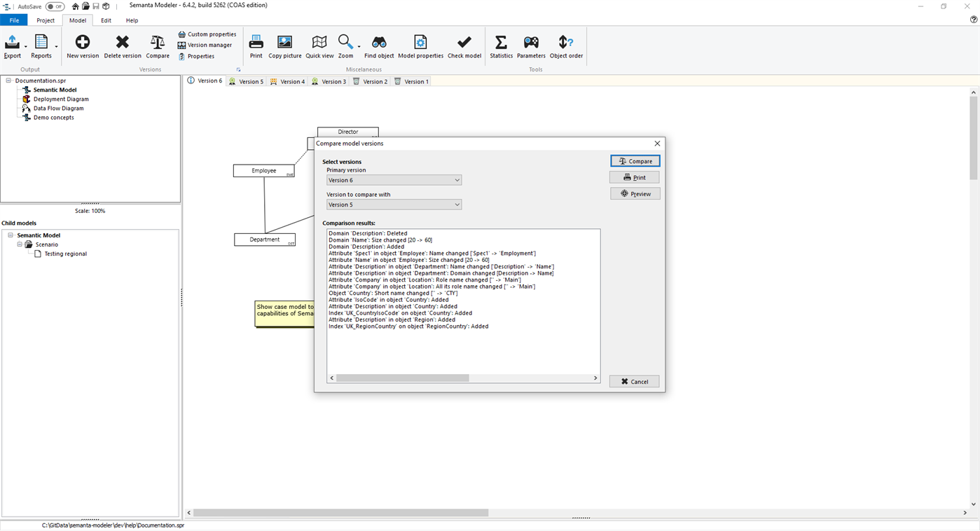This screenshot has height=531, width=980.
Task: Open the Find object tool
Action: click(x=378, y=44)
